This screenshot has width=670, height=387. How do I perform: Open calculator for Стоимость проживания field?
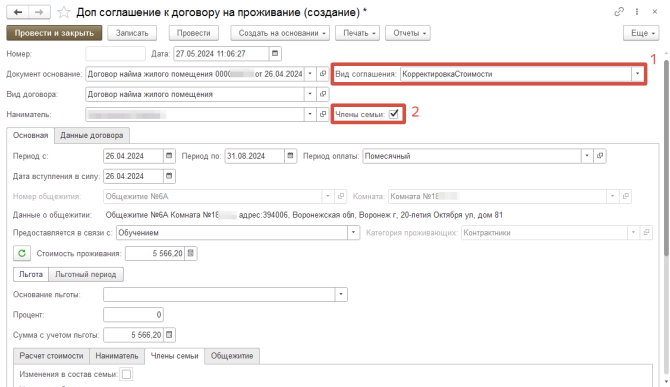point(191,253)
